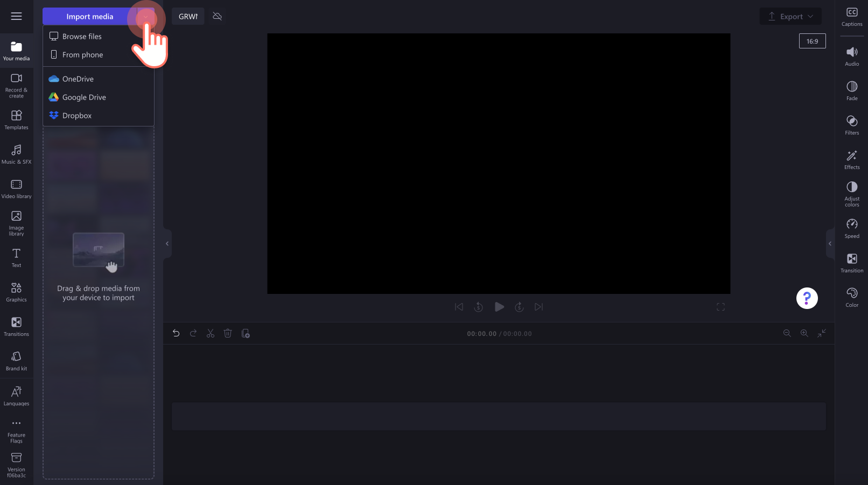
Task: Undo the last action
Action: 176,333
